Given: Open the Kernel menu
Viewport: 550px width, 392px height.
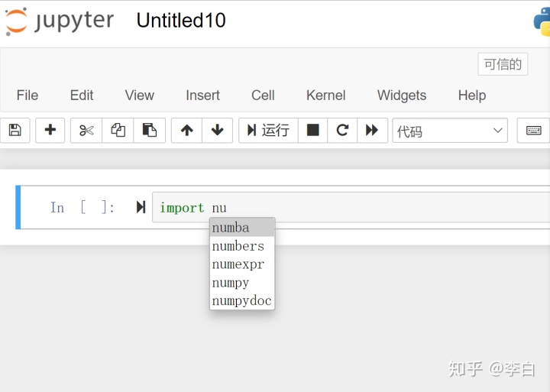Looking at the screenshot, I should click(326, 95).
